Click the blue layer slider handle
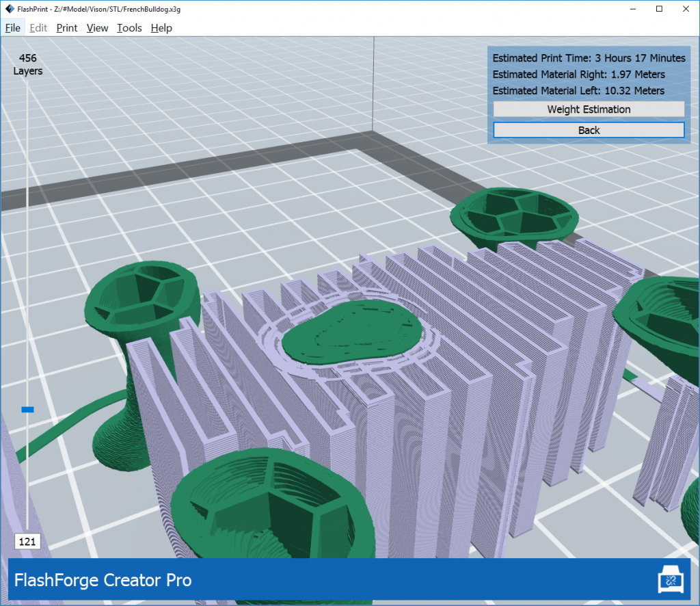700x606 pixels. [x=27, y=410]
